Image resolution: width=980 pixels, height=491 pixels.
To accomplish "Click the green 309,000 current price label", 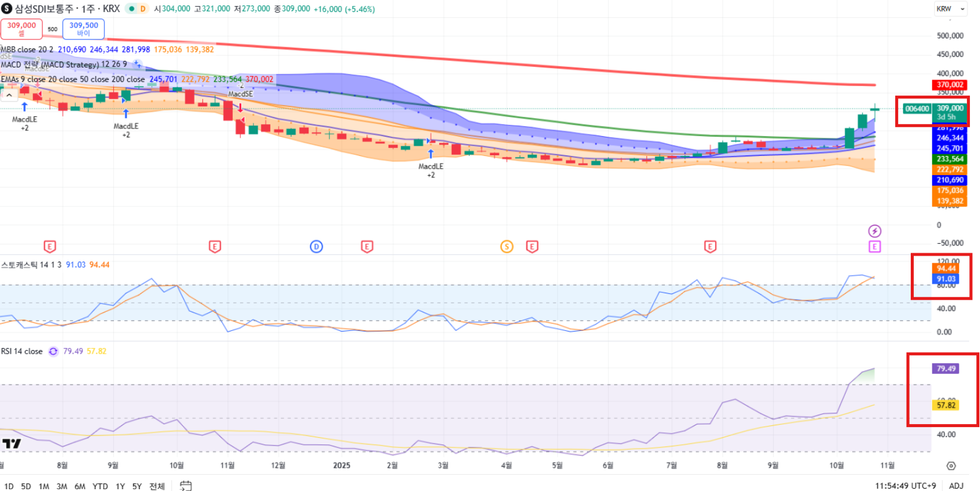I will [950, 112].
